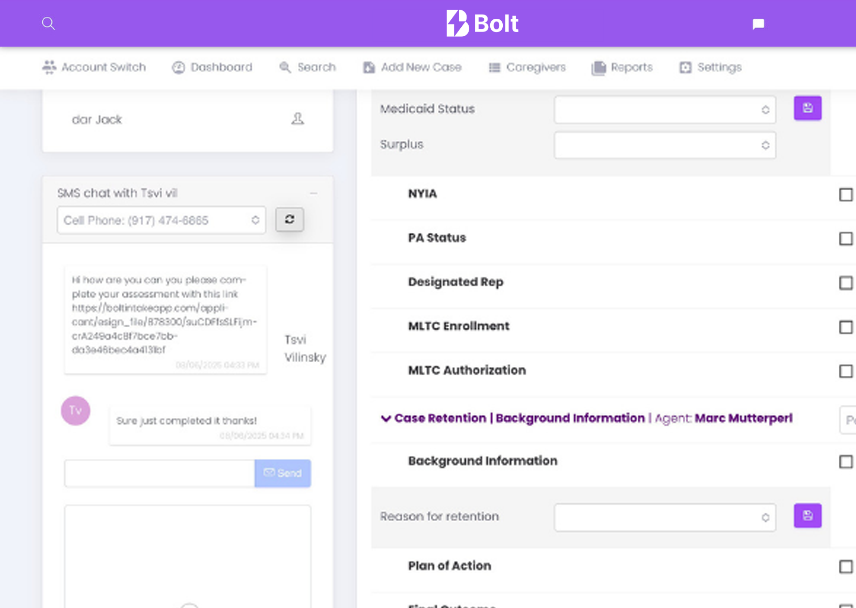The height and width of the screenshot is (608, 856).
Task: Open agent link Marc Mutterperl
Action: point(743,418)
